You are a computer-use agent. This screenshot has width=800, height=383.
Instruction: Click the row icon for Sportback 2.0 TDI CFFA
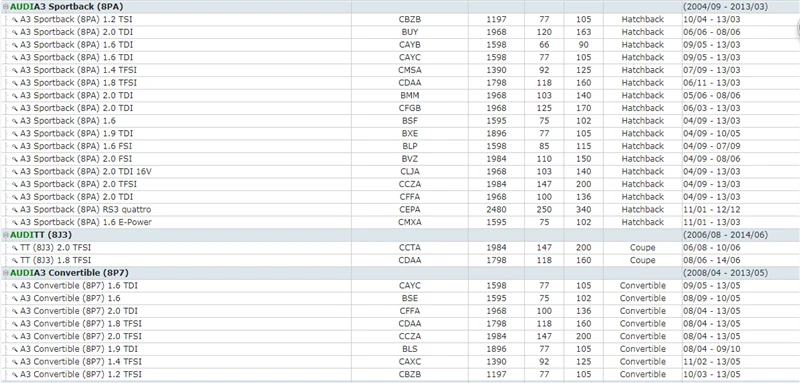(x=15, y=197)
